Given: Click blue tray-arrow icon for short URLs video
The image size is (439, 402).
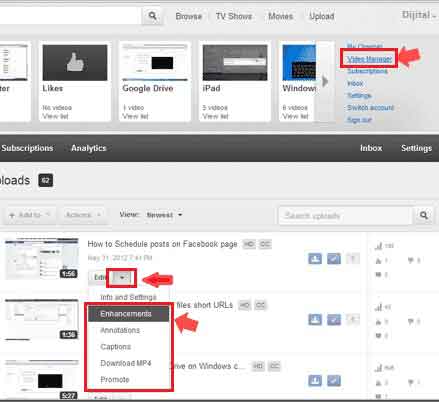Looking at the screenshot, I should 315,320.
